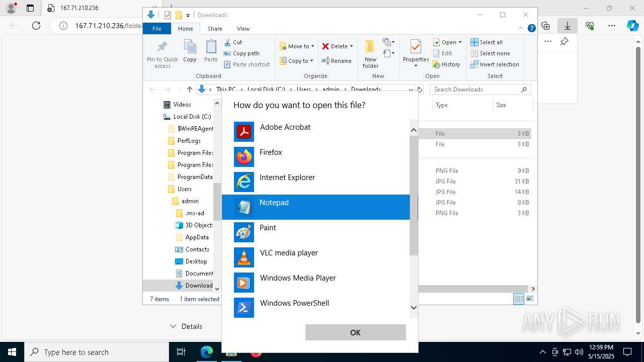
Task: Confirm app choice with OK button
Action: click(x=355, y=332)
